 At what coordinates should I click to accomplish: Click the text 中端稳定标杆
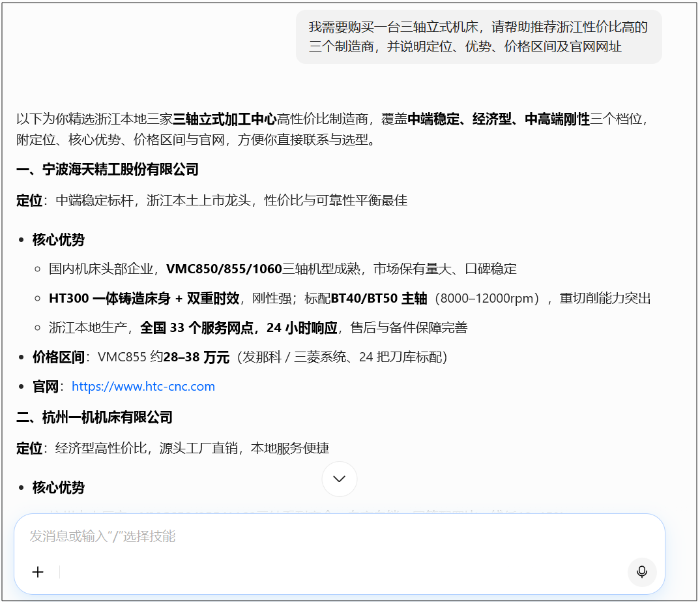click(x=95, y=200)
